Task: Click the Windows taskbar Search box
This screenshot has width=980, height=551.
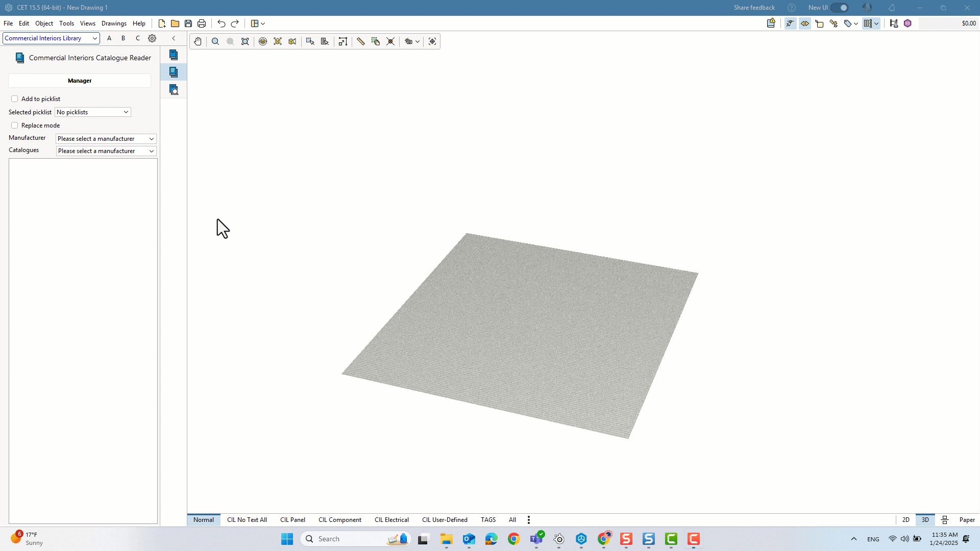Action: (x=356, y=539)
